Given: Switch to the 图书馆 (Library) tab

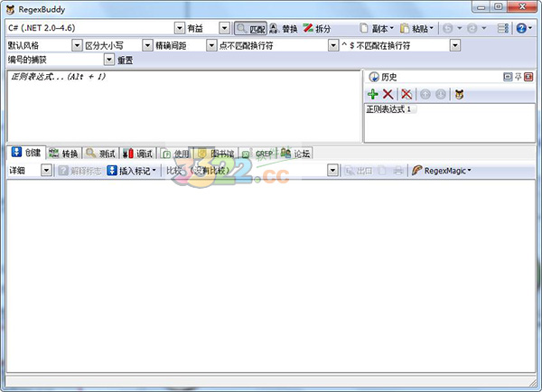Looking at the screenshot, I should coord(216,154).
